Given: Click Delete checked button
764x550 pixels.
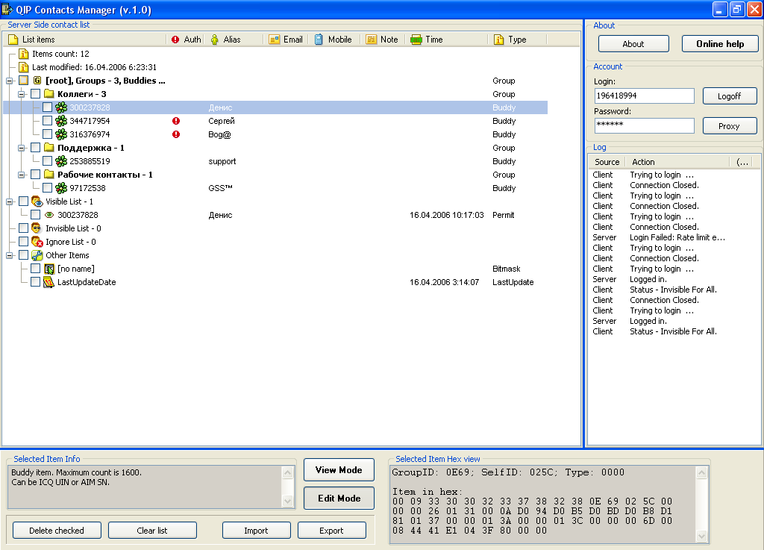Looking at the screenshot, I should click(x=57, y=531).
